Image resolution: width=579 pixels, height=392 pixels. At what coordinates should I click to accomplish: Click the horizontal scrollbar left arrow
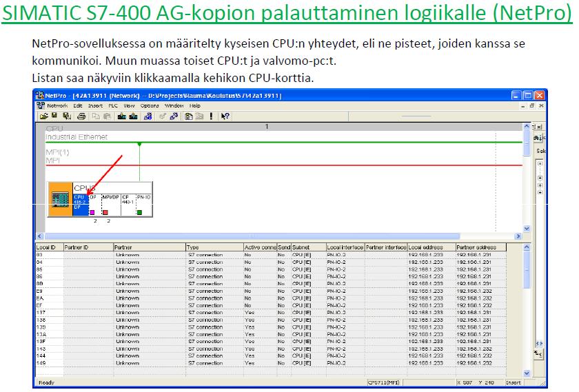coord(40,236)
